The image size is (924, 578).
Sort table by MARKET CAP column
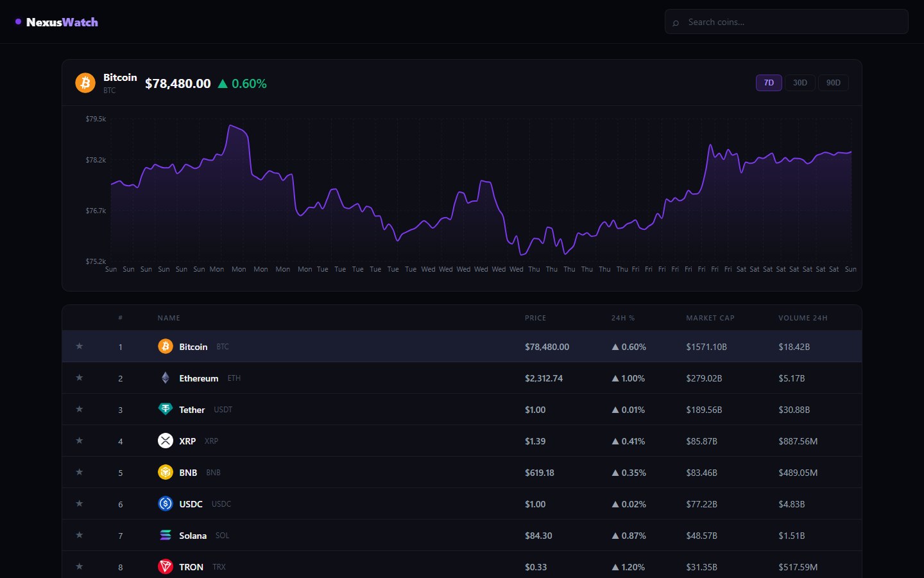point(710,318)
